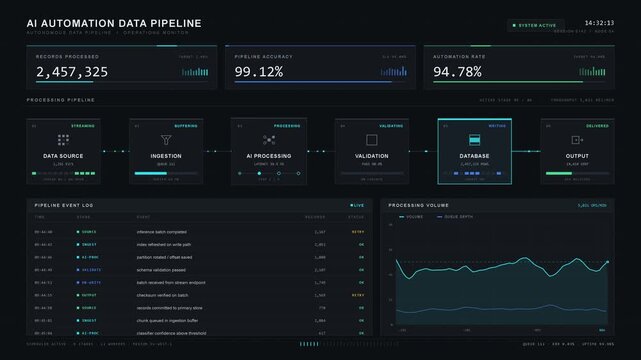Select the WRITING status label
641x360 pixels.
[497, 126]
